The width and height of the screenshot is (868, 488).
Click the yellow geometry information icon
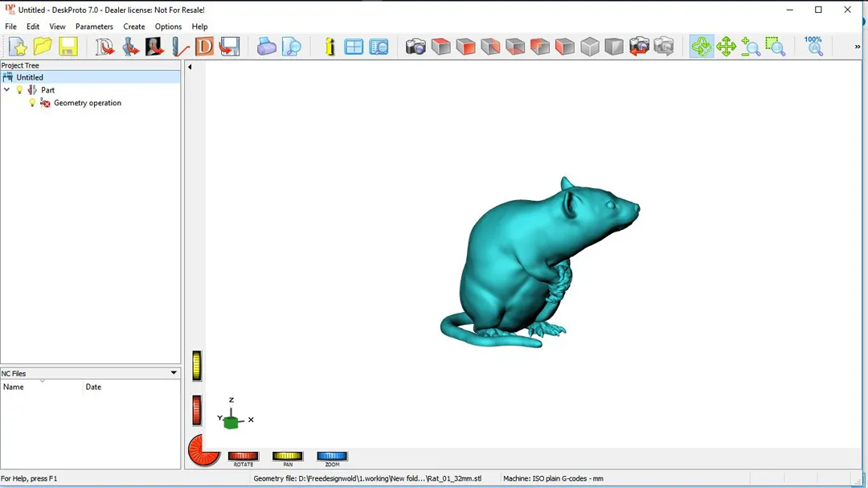(x=330, y=47)
